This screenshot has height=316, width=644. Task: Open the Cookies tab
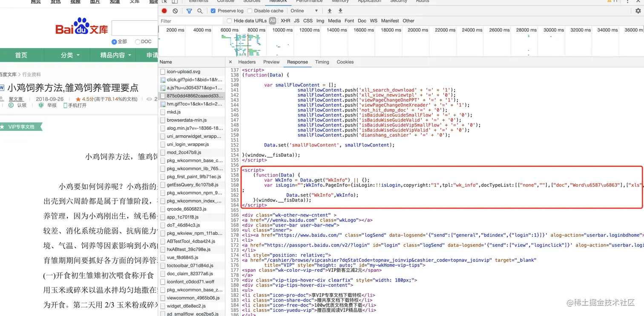tap(345, 62)
